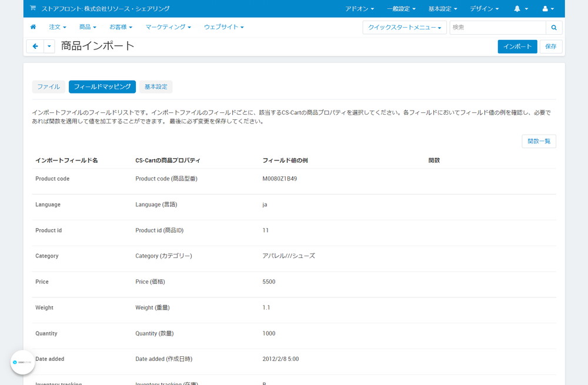
Task: Select Language (言語) property
Action: pos(156,205)
